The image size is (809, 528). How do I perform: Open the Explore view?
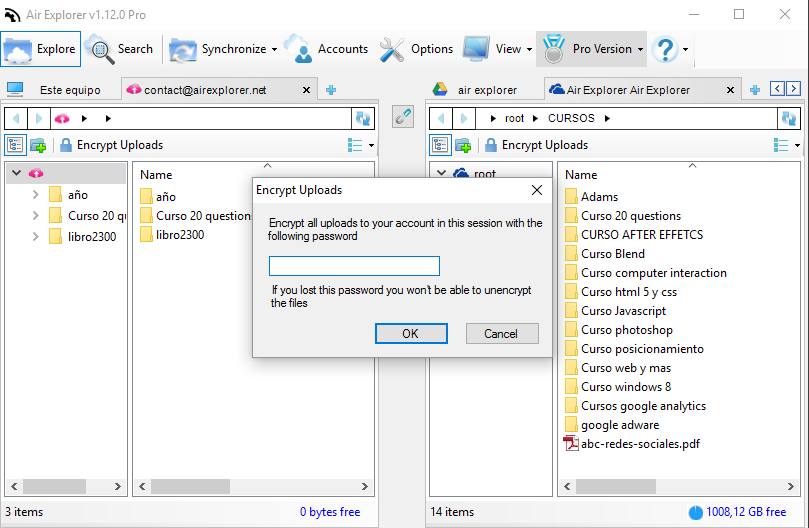pyautogui.click(x=41, y=49)
